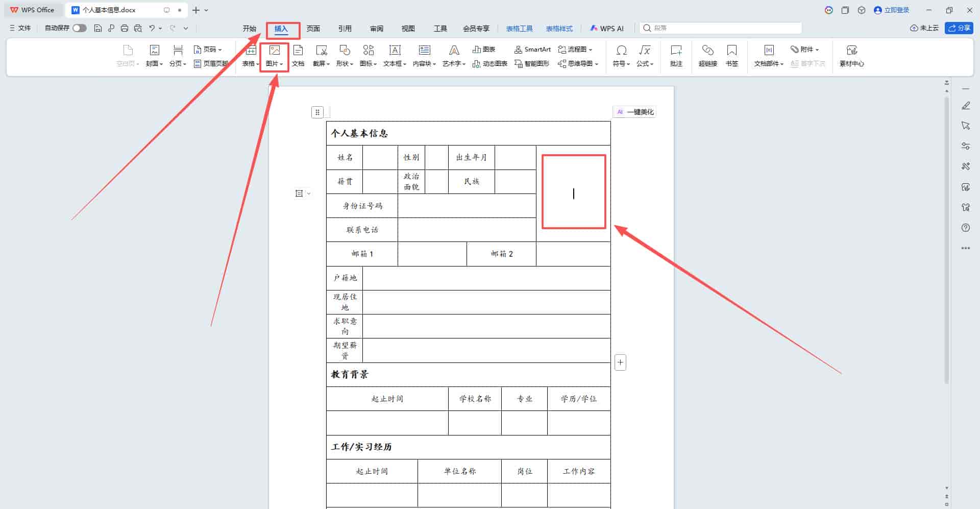Switch to the 工具 ribbon tab
The image size is (980, 509).
440,29
